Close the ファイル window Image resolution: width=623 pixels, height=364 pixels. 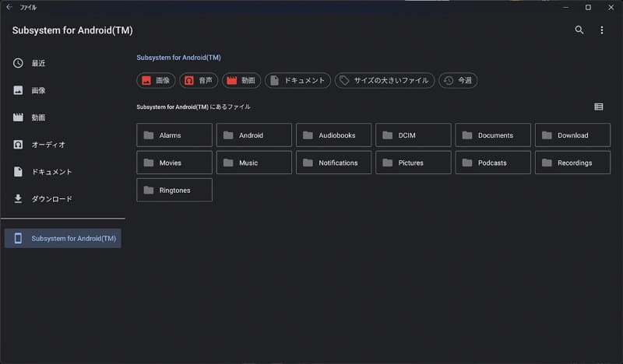[611, 7]
